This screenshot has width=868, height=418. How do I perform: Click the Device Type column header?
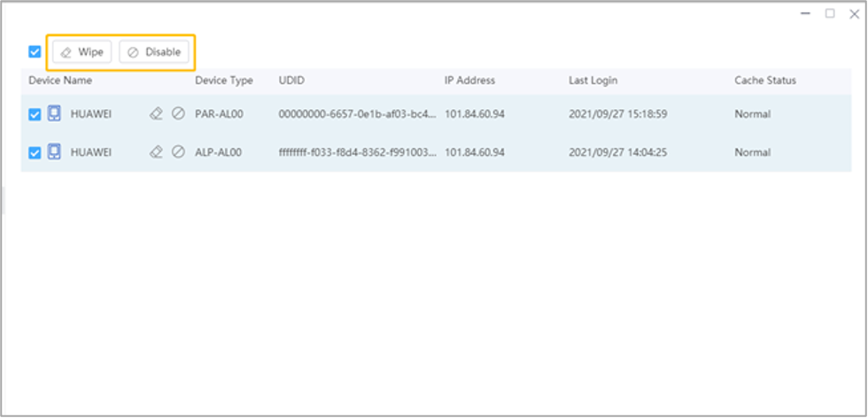tap(224, 81)
